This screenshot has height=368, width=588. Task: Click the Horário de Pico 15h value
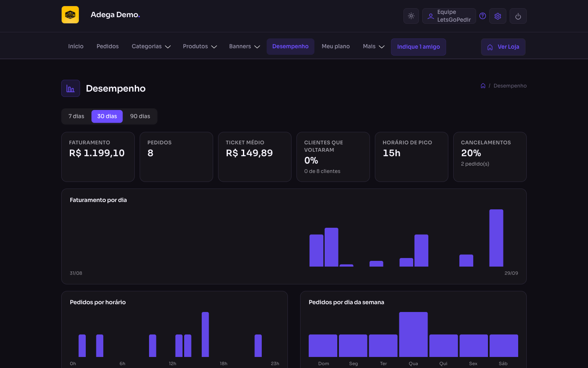pos(392,153)
